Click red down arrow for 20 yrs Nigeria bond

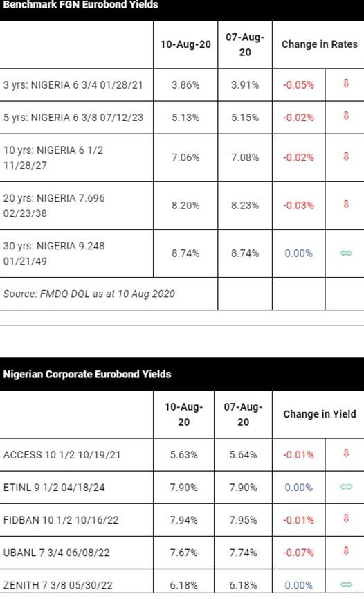pos(346,204)
